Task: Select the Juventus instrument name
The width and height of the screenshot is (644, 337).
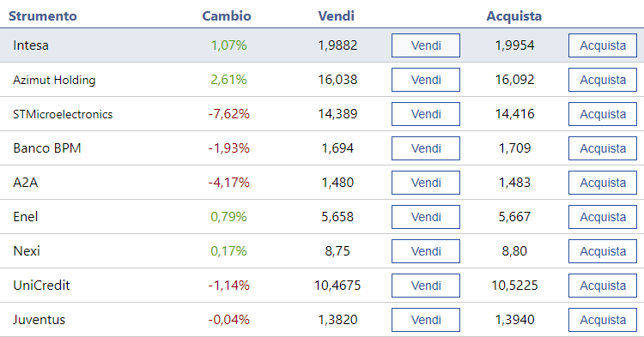Action: (39, 320)
